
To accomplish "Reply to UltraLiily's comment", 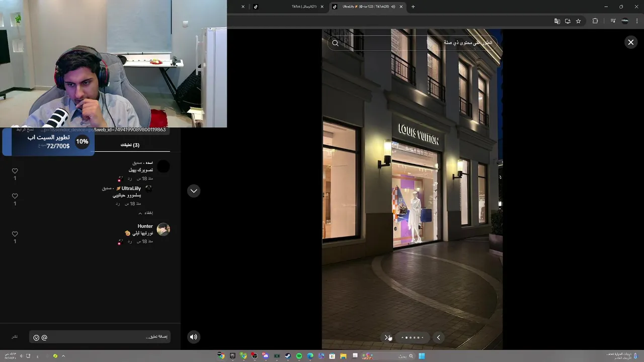I will coord(118,204).
